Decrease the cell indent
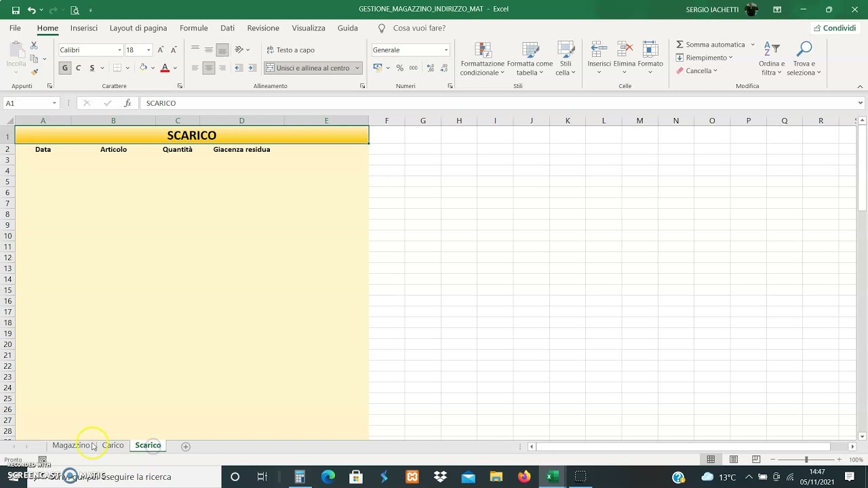Image resolution: width=868 pixels, height=488 pixels. pos(238,68)
